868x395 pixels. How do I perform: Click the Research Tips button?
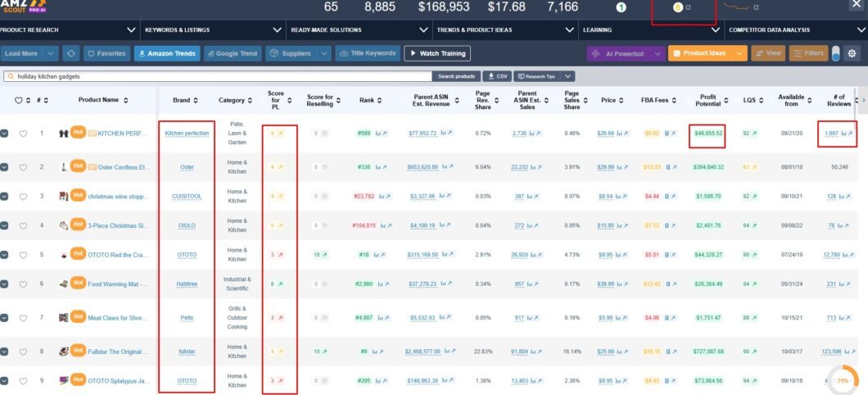pyautogui.click(x=537, y=76)
